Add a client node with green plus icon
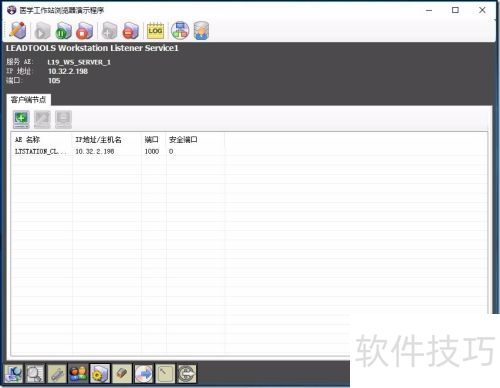The height and width of the screenshot is (388, 500). click(x=21, y=119)
